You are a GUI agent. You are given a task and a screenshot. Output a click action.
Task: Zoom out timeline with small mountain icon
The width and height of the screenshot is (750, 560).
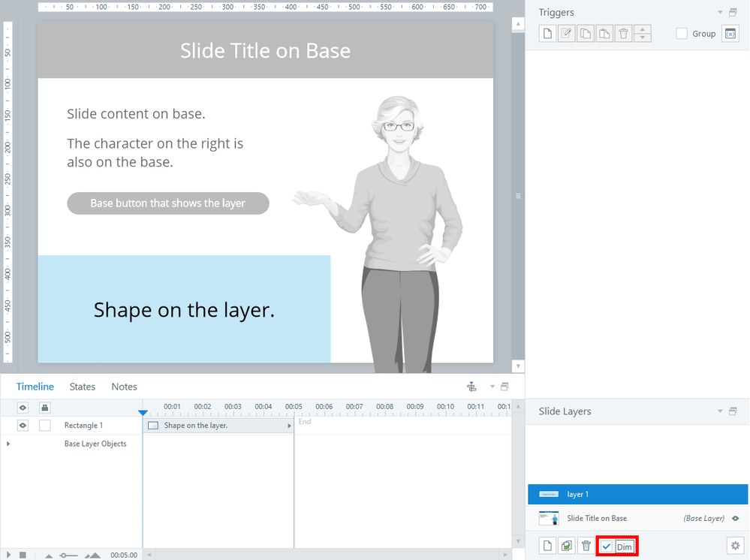coord(49,555)
